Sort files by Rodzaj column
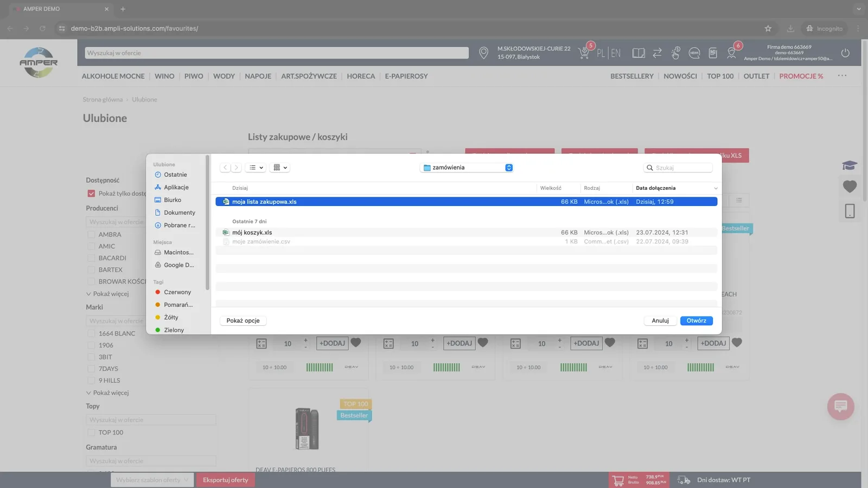Screen dimensions: 868x488 pyautogui.click(x=592, y=188)
